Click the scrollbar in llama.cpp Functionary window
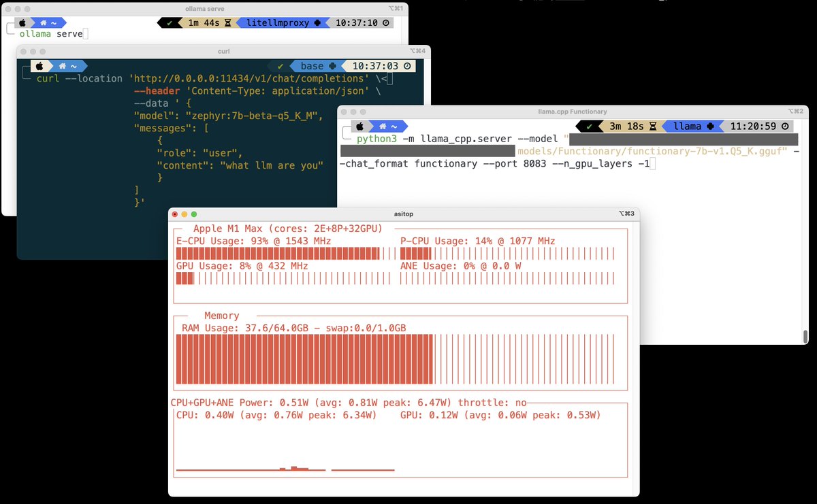The height and width of the screenshot is (504, 817). tap(805, 336)
